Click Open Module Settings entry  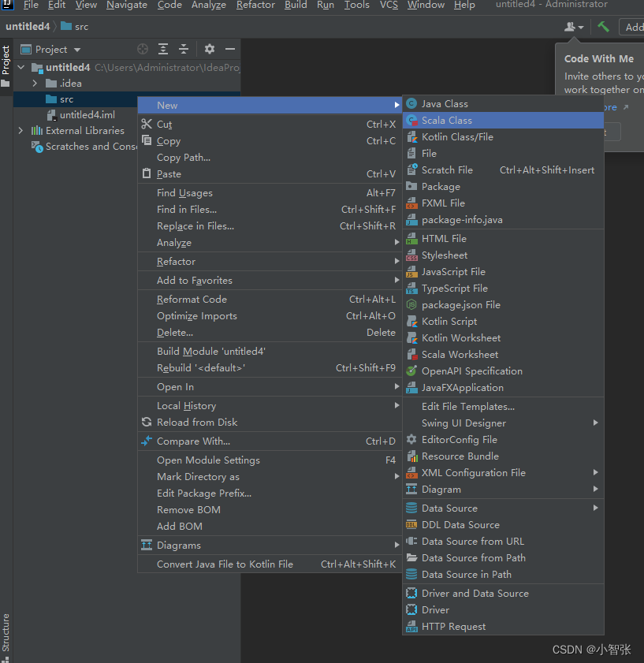tap(270, 460)
